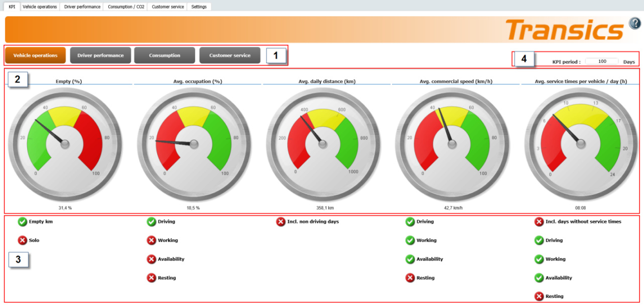Open the Consumption / CO2 tab
The image size is (644, 305).
126,7
